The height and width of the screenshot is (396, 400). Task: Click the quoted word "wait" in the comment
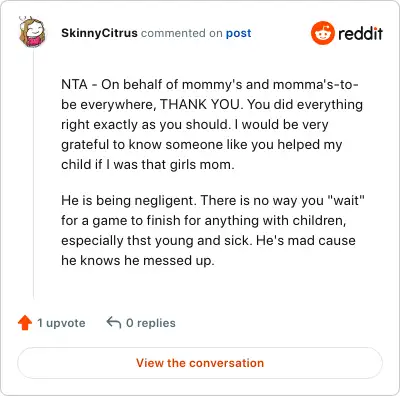(x=346, y=201)
